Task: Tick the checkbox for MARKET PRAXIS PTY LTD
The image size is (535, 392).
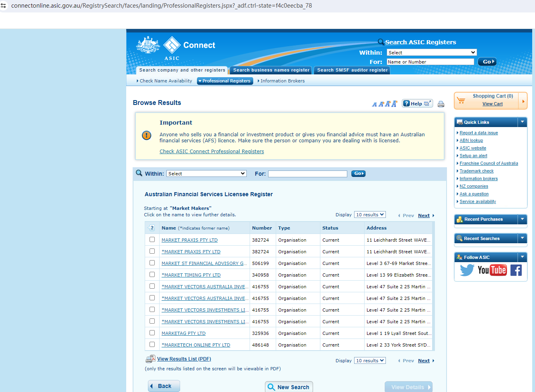Action: click(x=152, y=240)
